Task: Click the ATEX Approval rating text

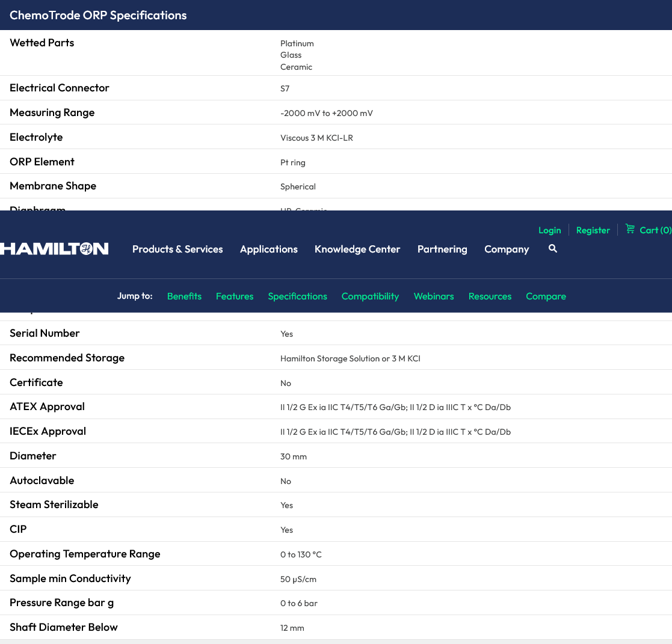Action: [x=396, y=407]
